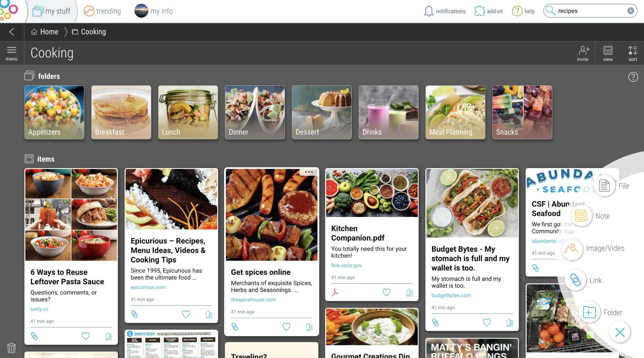Image resolution: width=644 pixels, height=358 pixels.
Task: Clear the recipes search text
Action: click(x=630, y=11)
